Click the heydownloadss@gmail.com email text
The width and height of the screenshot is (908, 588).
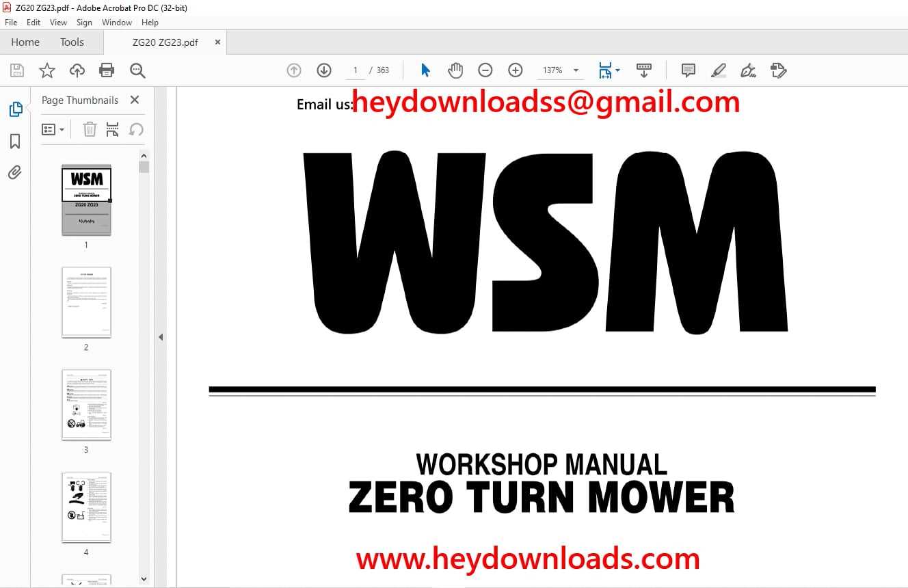[546, 103]
